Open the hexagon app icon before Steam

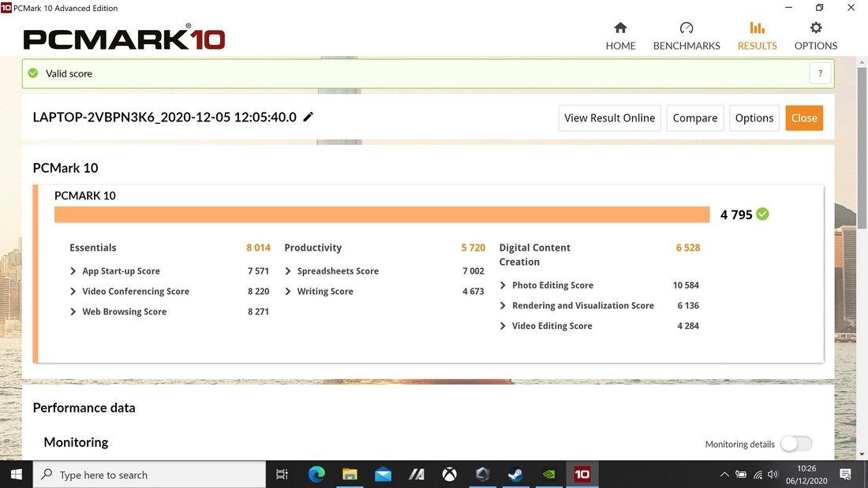coord(482,474)
